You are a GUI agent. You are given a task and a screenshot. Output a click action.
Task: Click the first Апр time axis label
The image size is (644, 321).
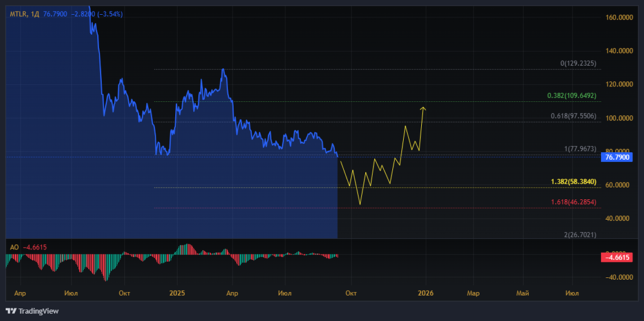tap(20, 293)
